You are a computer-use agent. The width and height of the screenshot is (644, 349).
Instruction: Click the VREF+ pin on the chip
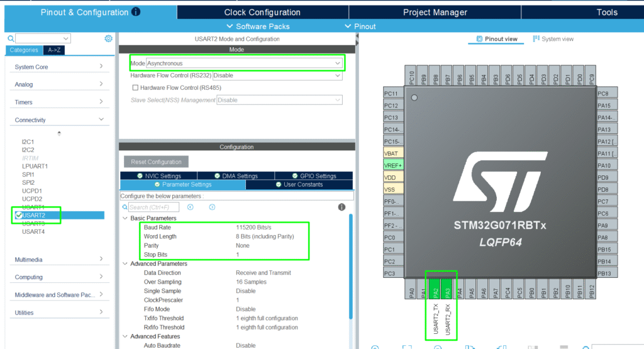(x=394, y=165)
